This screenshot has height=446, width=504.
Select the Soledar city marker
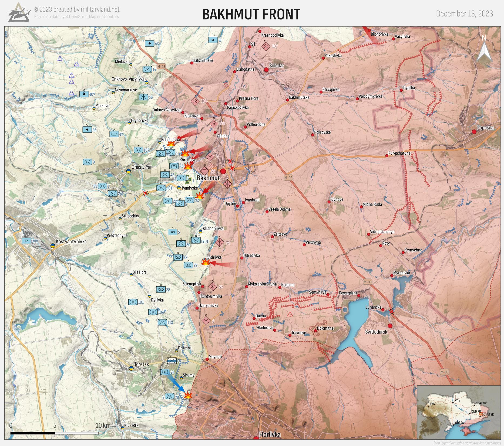pyautogui.click(x=266, y=70)
